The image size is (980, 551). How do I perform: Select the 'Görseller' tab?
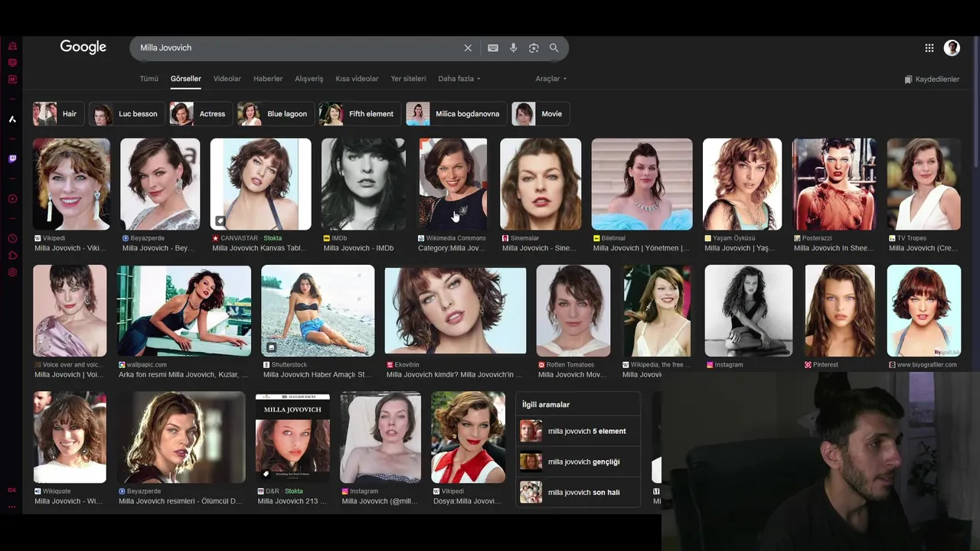click(x=185, y=79)
